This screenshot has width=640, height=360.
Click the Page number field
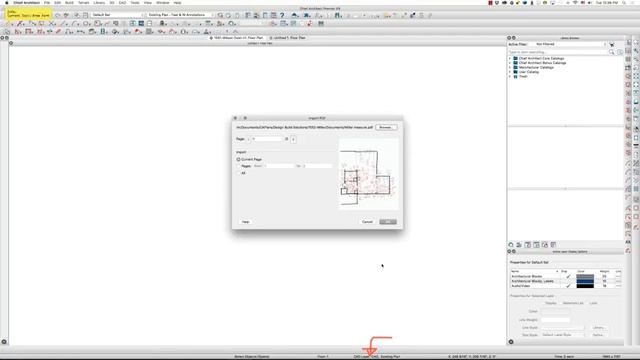coord(266,139)
